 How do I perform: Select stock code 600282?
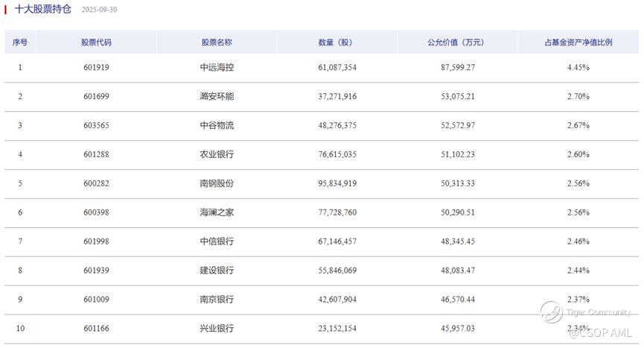coord(96,183)
